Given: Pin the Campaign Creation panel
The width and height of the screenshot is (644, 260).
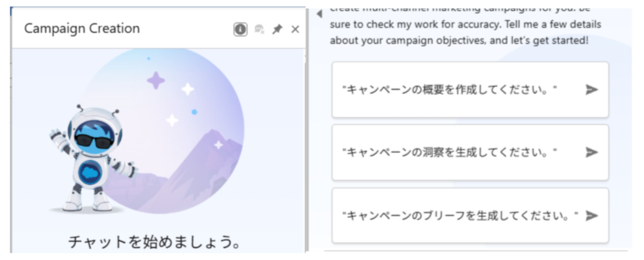Looking at the screenshot, I should (x=277, y=29).
